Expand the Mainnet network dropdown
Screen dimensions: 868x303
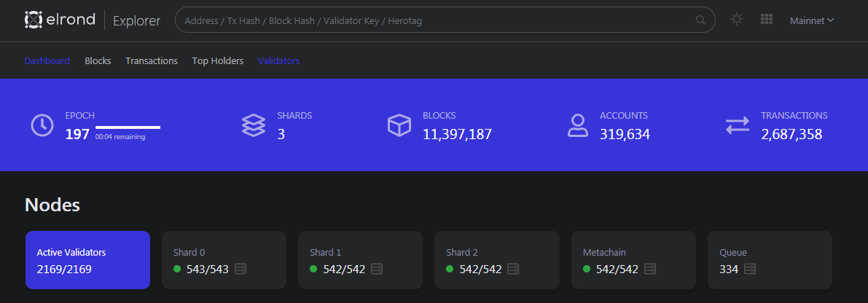point(812,20)
